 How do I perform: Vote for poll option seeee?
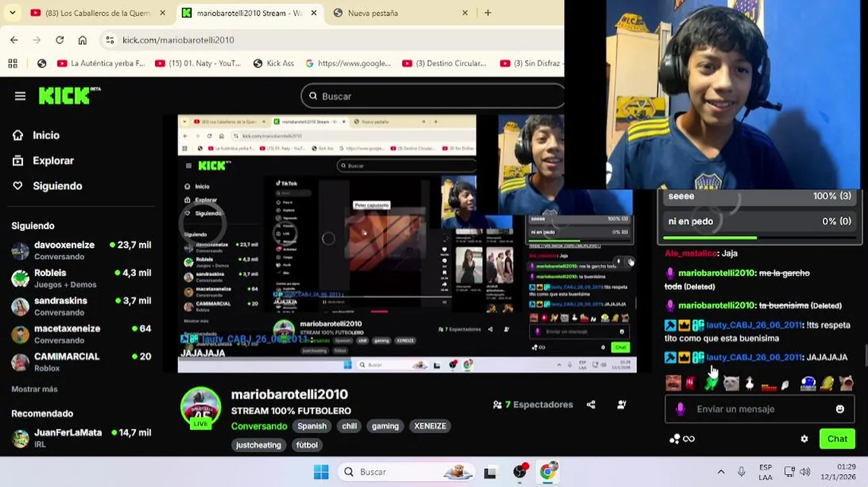click(760, 196)
